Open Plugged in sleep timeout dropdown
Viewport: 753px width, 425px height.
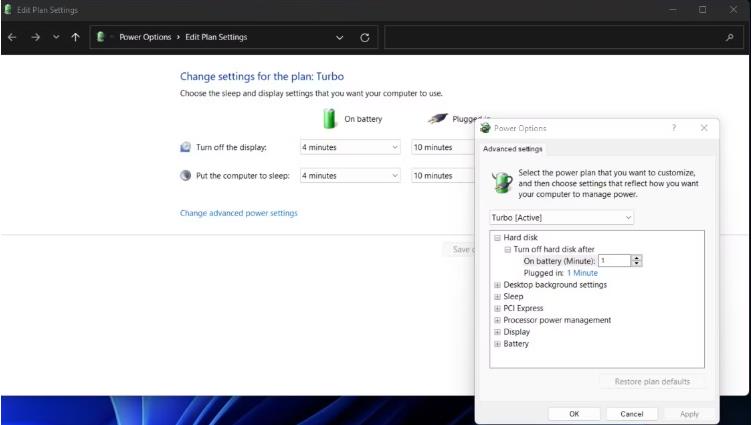tap(443, 176)
